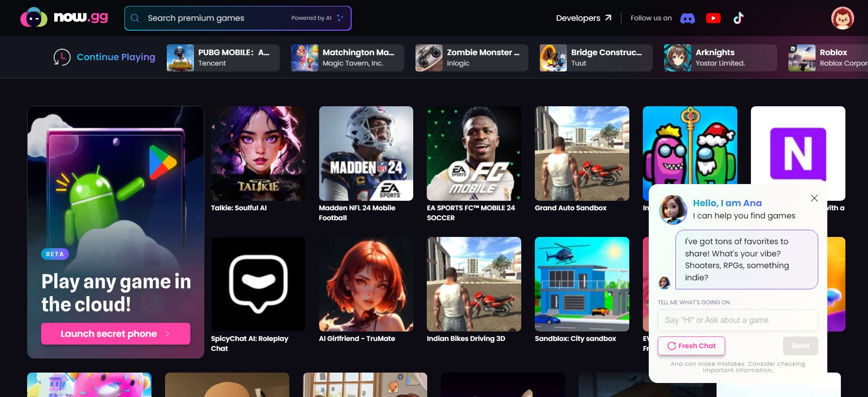
Task: Open the Developers link
Action: [584, 18]
